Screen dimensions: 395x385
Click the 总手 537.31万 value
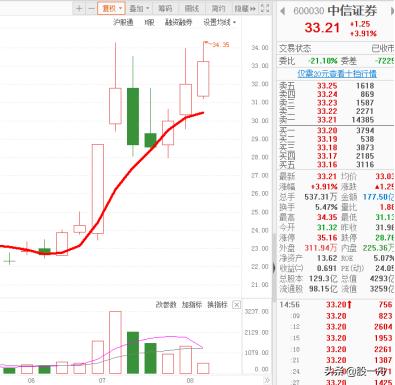pos(321,197)
